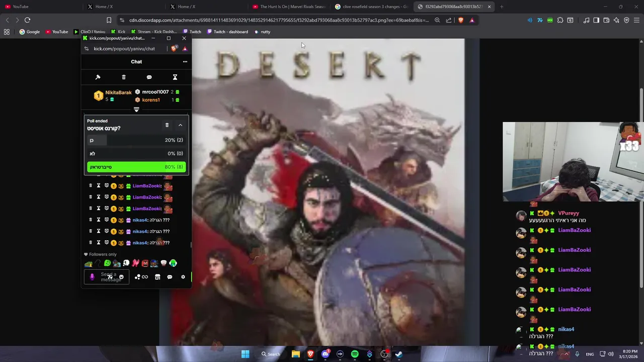
Task: Select NikitaBarak on the gift leaderboard
Action: (118, 93)
